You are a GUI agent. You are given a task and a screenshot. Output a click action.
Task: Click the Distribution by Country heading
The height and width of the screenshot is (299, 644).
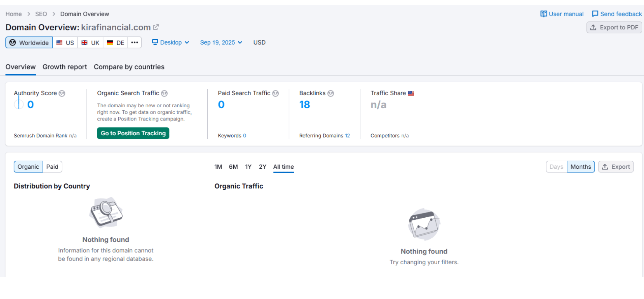pyautogui.click(x=52, y=186)
